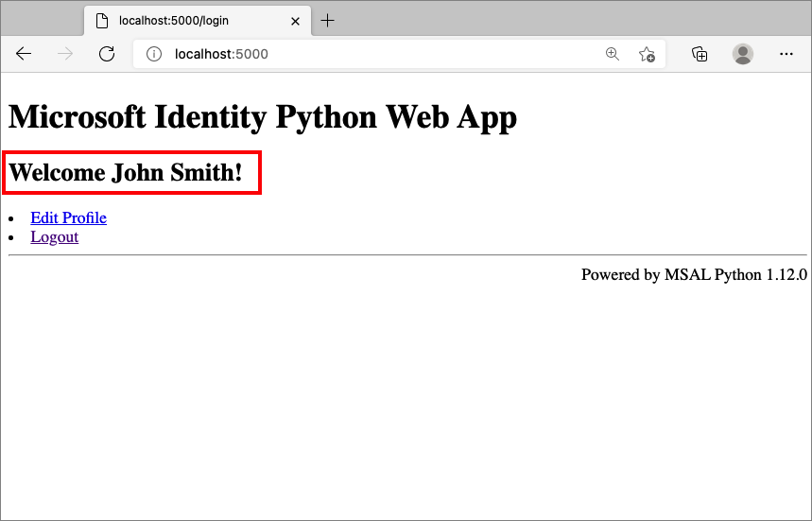This screenshot has height=521, width=812.
Task: Go back using the browser back arrow
Action: (24, 54)
